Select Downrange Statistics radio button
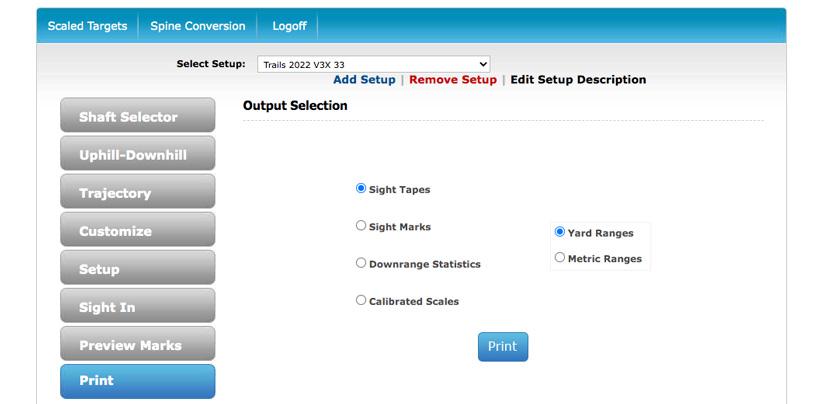Viewport: 820px width, 404px height. [361, 263]
